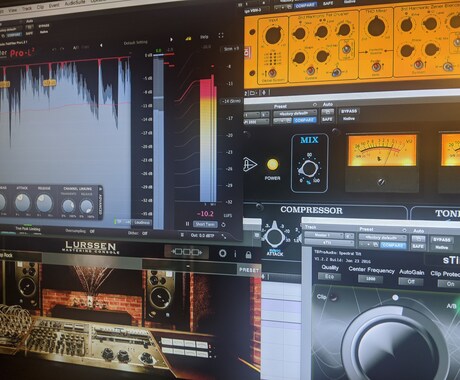Open the AudioSuite menu in the menu bar

pos(75,3)
